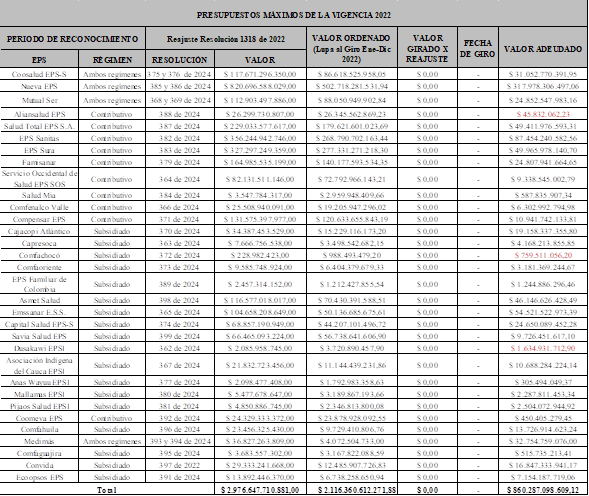Click the 'Anas Wayuu EPSI' cell
Viewport: 589px width, 496px height.
[39, 382]
